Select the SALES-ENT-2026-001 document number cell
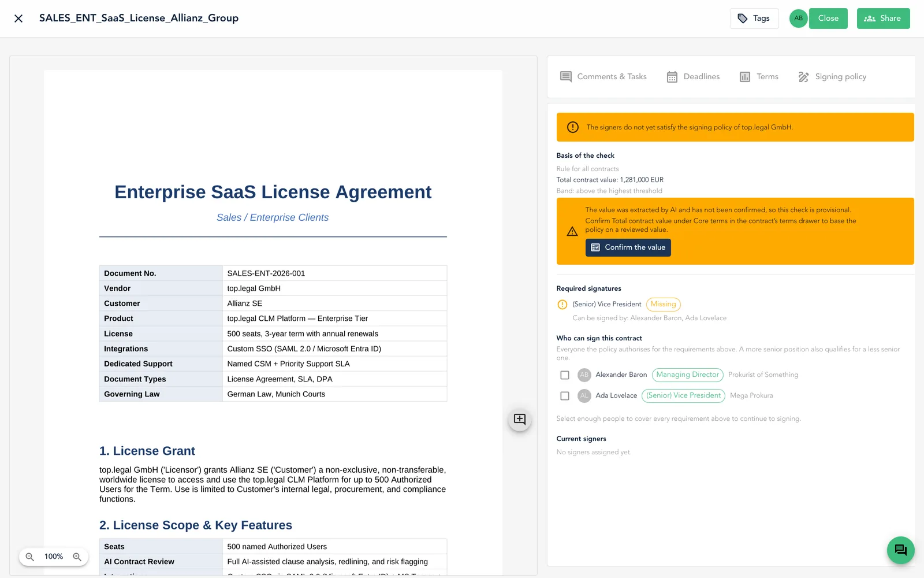The width and height of the screenshot is (924, 578). click(334, 273)
